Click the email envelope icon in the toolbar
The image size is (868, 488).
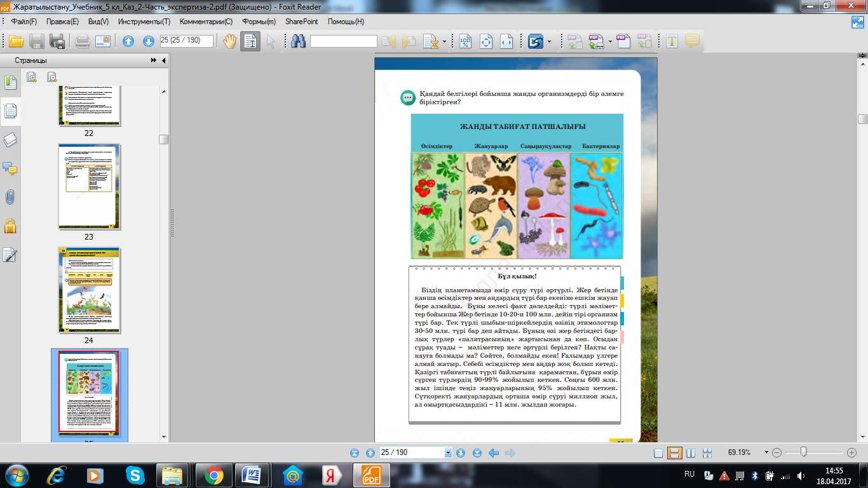pos(103,42)
